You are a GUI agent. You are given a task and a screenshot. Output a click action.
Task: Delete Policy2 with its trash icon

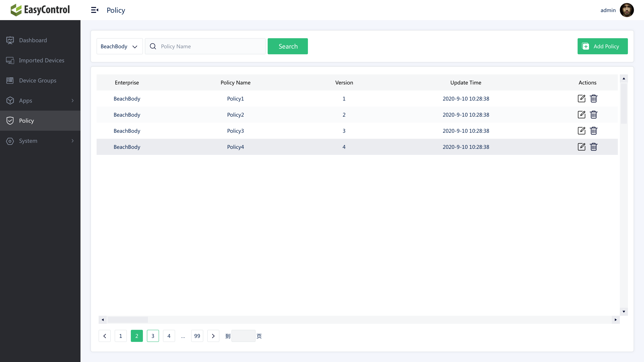tap(594, 115)
